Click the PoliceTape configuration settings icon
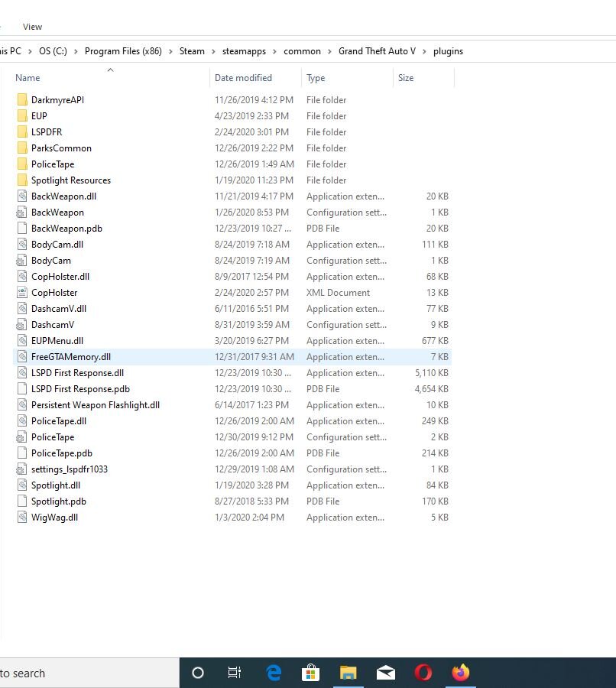Image resolution: width=616 pixels, height=688 pixels. click(x=21, y=437)
